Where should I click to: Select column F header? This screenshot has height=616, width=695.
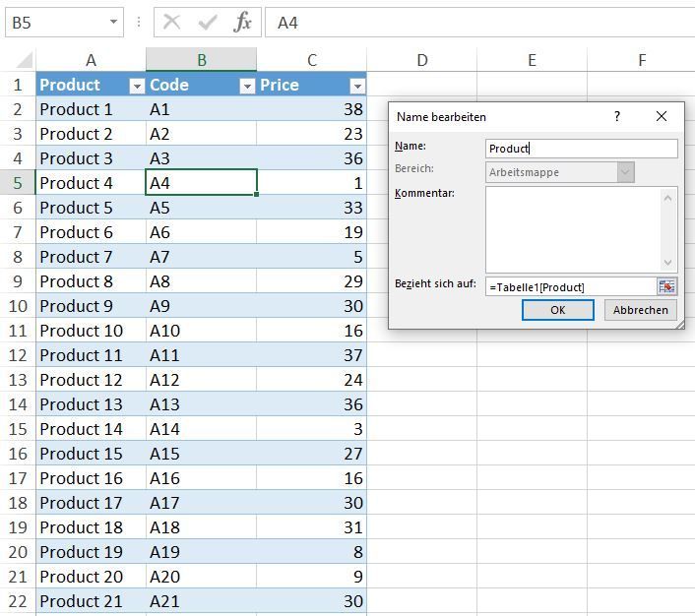[x=642, y=60]
